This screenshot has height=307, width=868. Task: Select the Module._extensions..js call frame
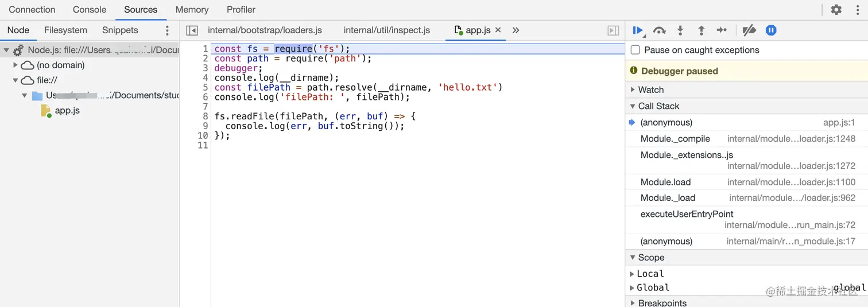(746, 161)
